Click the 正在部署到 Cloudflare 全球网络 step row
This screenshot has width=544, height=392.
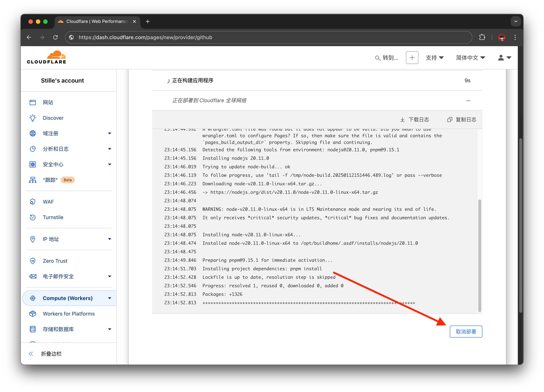pyautogui.click(x=317, y=100)
